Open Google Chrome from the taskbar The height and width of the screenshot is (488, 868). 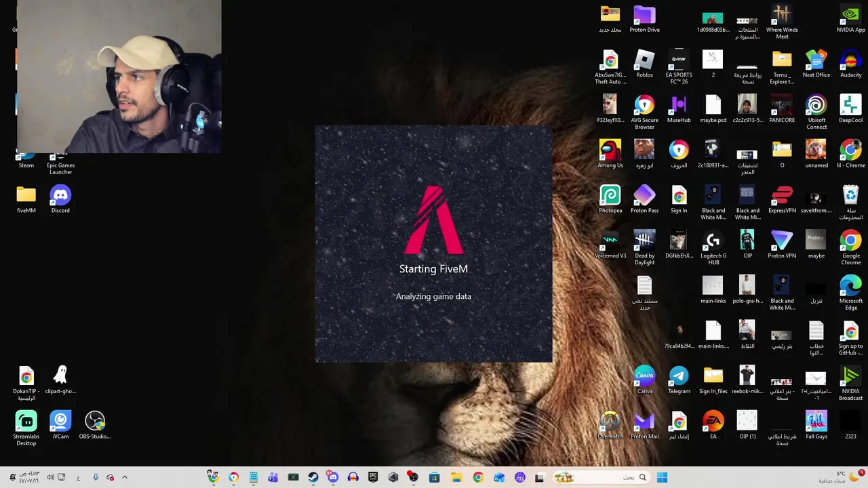[478, 477]
